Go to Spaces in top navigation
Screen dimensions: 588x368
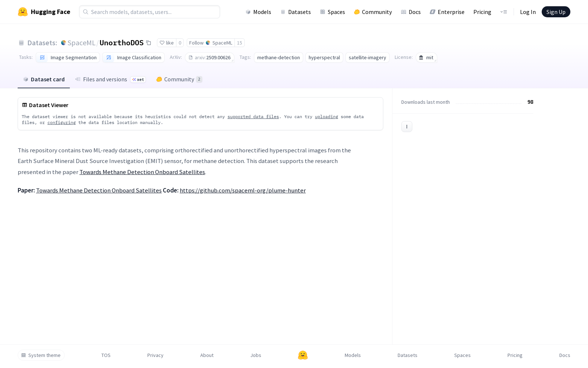coord(333,12)
